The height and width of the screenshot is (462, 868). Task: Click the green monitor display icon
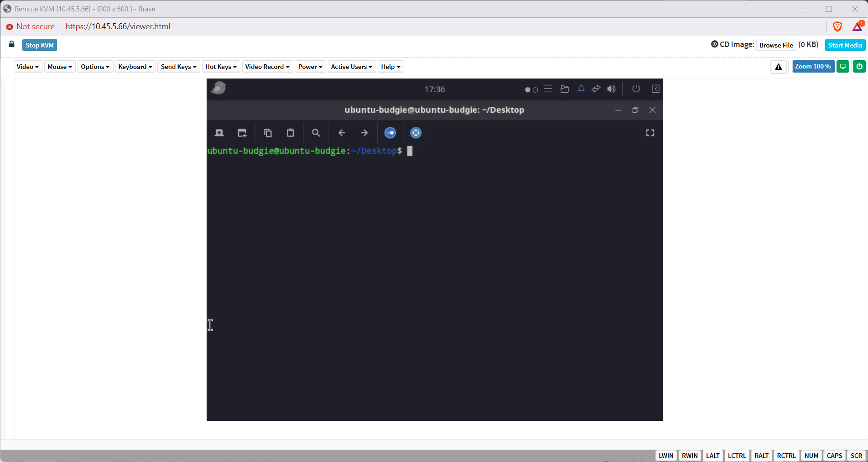click(843, 67)
